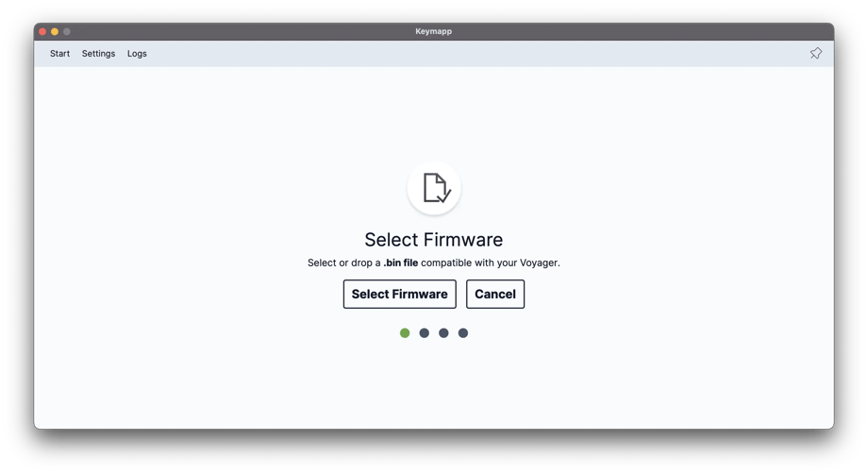Click the bold '.bin file' text
The width and height of the screenshot is (868, 474).
click(x=401, y=262)
